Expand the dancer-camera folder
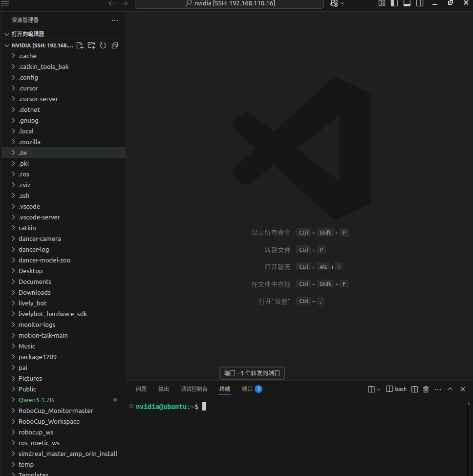 13,238
